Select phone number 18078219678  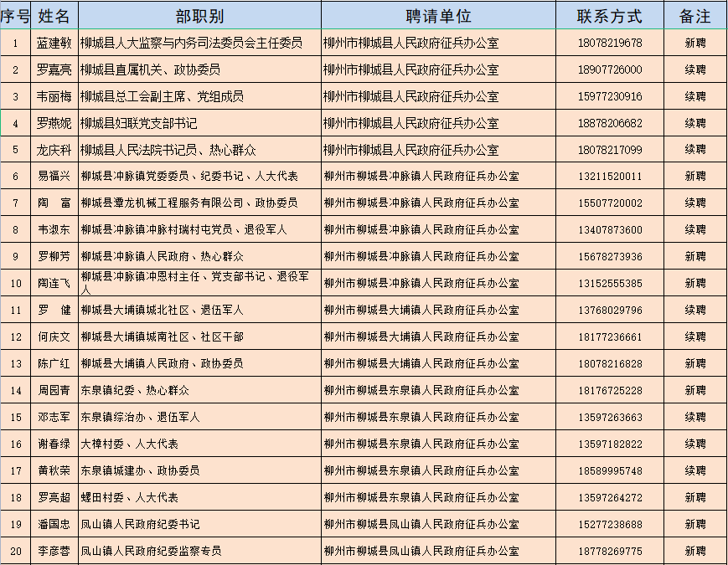(610, 44)
